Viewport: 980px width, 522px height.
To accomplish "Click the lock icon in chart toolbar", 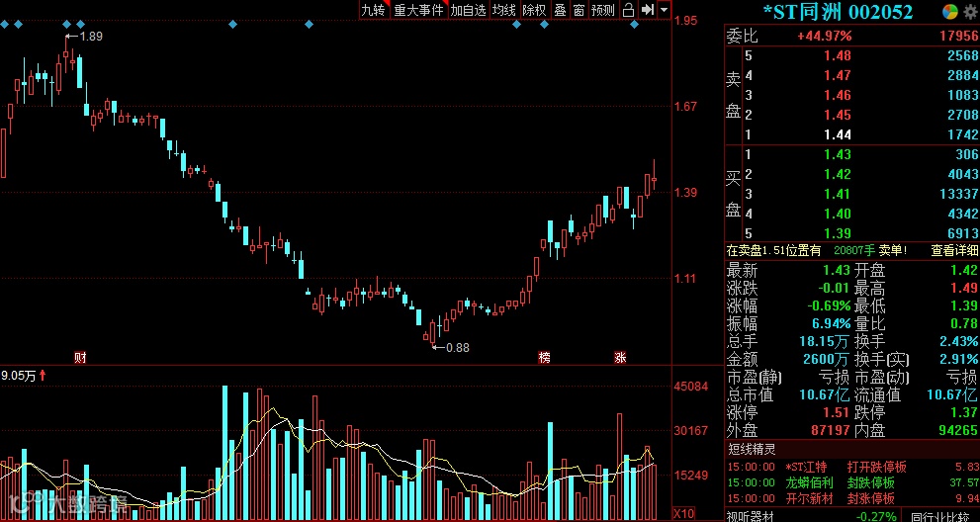I will click(629, 10).
